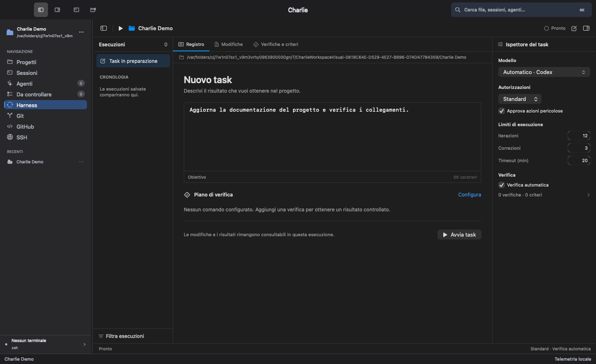
Task: Switch to the Modifiche tab
Action: [228, 44]
